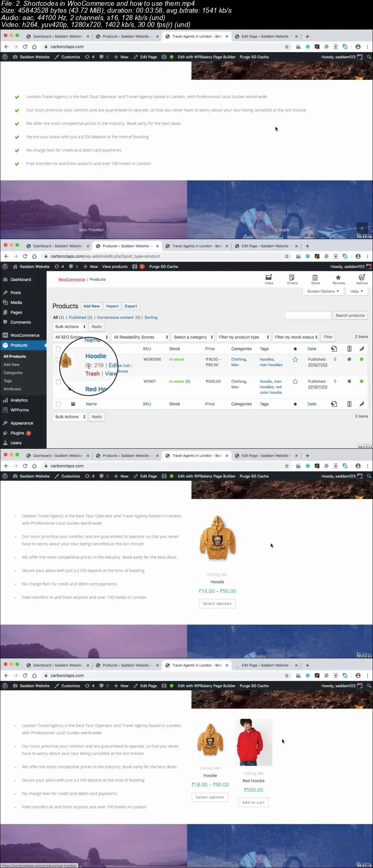Open the All Readability Scores dropdown
This screenshot has width=373, height=868.
(140, 337)
